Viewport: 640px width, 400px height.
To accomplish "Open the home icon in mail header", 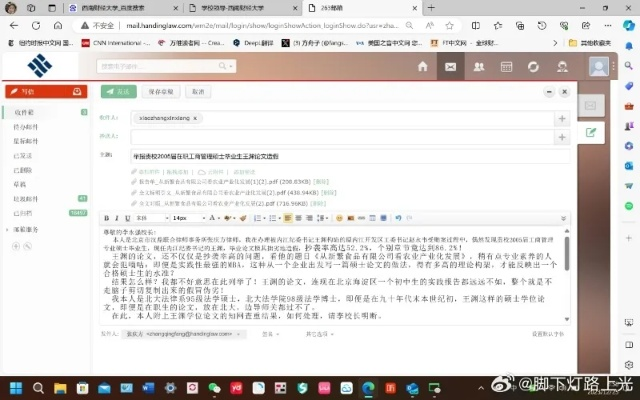I will click(x=422, y=67).
